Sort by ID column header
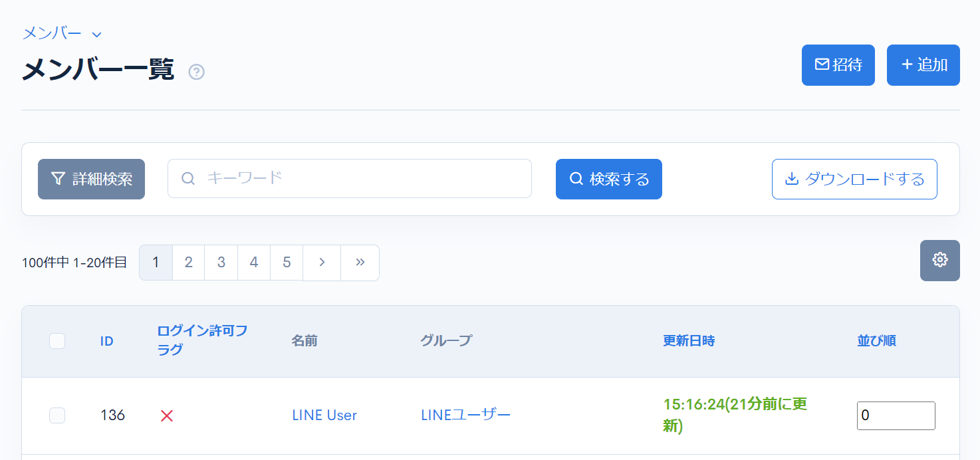980x460 pixels. [106, 342]
